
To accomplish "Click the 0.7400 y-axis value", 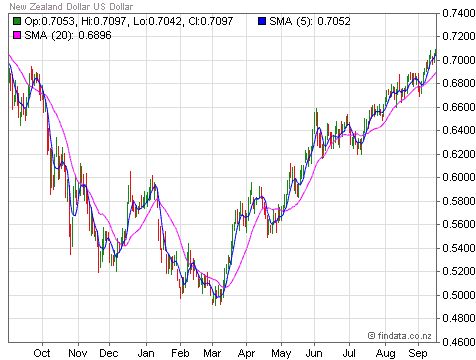I will 459,13.
